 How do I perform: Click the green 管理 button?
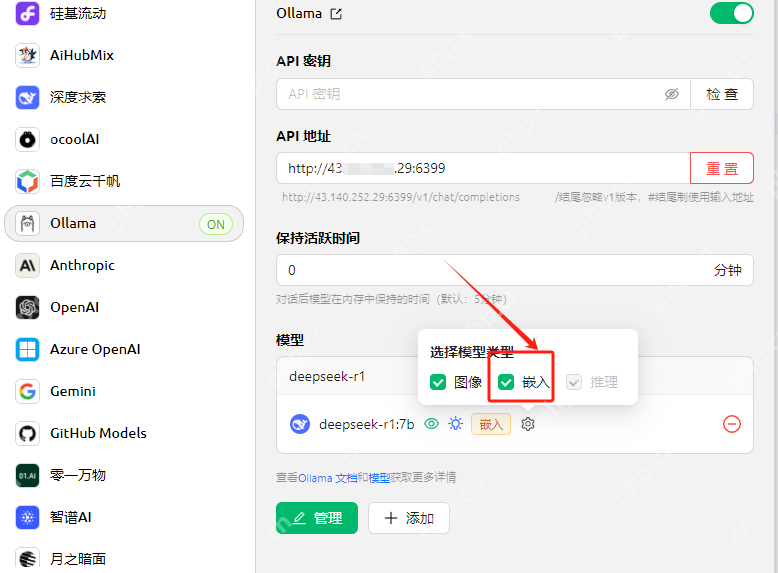(317, 518)
